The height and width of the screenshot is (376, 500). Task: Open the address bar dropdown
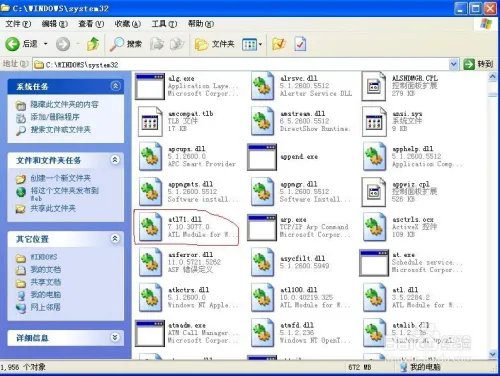(x=453, y=64)
